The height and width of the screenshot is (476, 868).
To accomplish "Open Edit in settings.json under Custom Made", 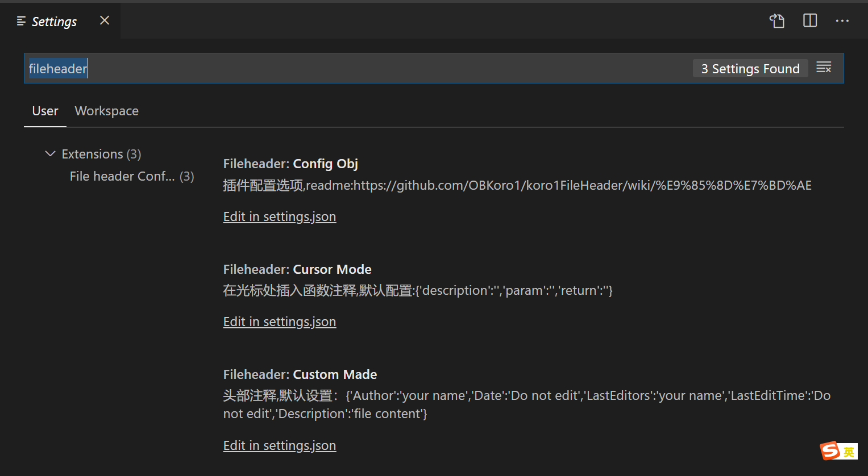I will pyautogui.click(x=279, y=445).
